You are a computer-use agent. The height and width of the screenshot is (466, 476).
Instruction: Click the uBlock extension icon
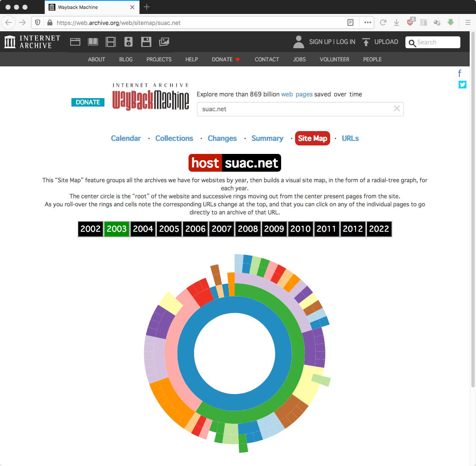pos(410,22)
